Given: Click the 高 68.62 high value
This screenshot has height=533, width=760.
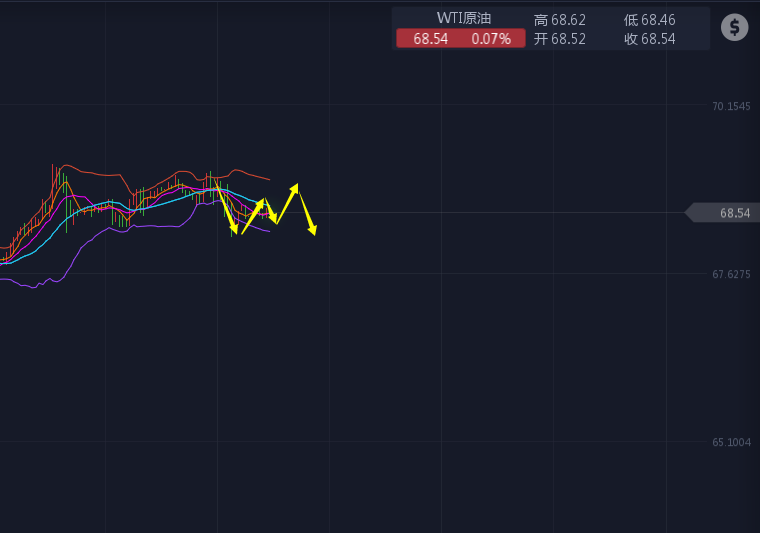Looking at the screenshot, I should pyautogui.click(x=560, y=20).
